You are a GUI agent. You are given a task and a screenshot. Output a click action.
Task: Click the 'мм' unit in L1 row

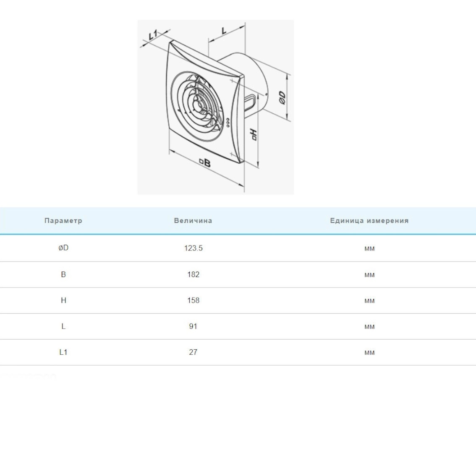tap(369, 353)
